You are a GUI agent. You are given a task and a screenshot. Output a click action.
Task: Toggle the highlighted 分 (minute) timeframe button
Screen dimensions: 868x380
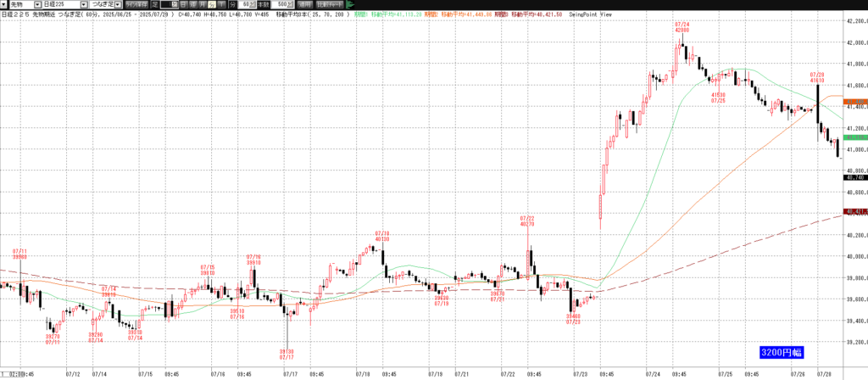pyautogui.click(x=211, y=6)
